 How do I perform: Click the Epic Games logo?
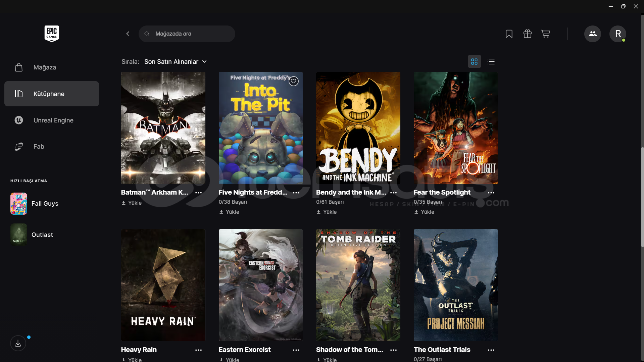[52, 34]
